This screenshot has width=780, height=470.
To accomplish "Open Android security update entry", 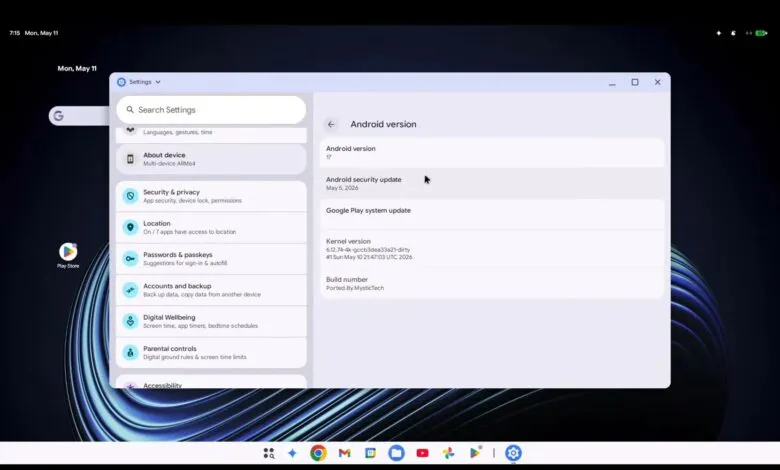I will 492,184.
